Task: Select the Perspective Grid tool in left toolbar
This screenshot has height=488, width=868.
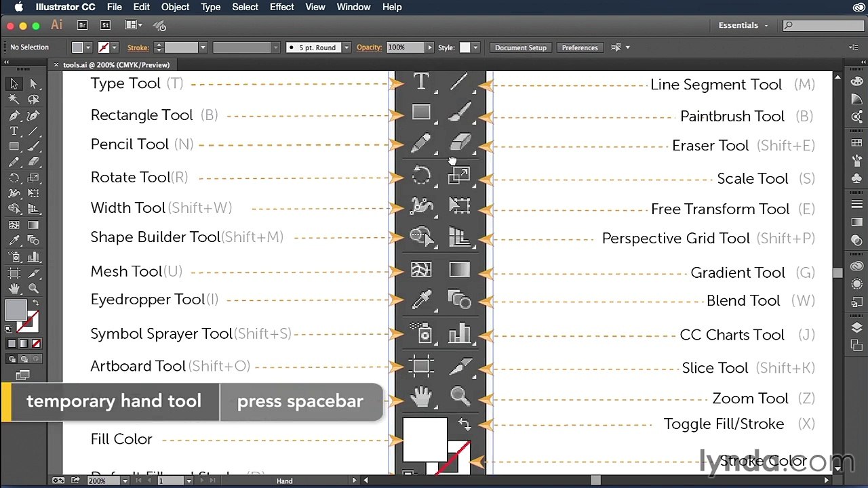Action: [x=33, y=209]
